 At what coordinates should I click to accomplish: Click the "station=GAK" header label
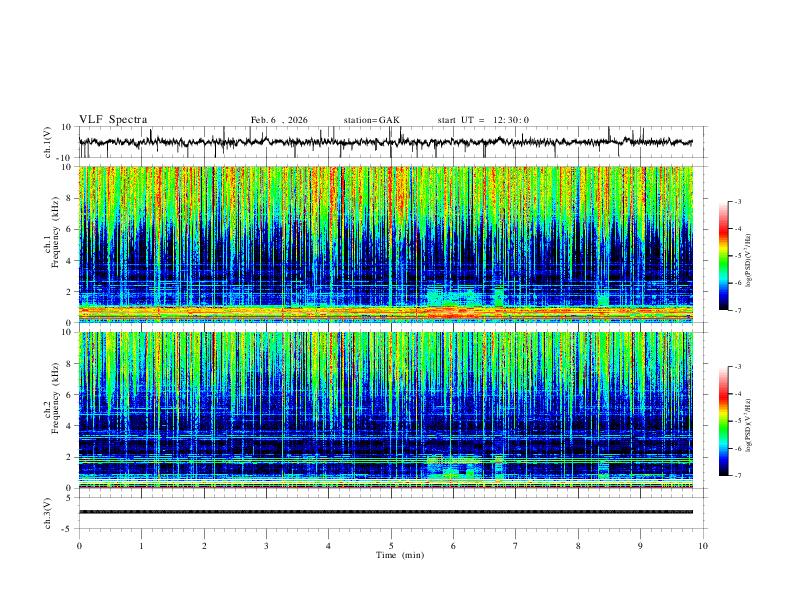(x=371, y=120)
